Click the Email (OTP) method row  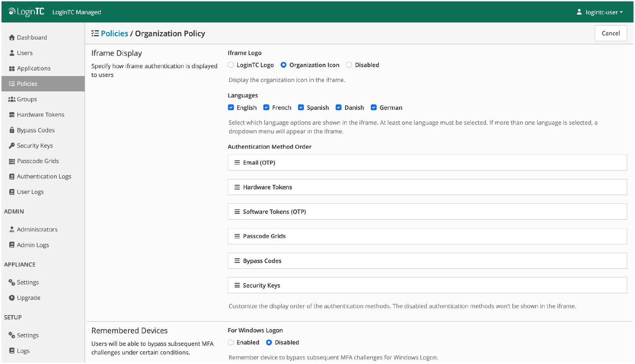[x=427, y=163]
